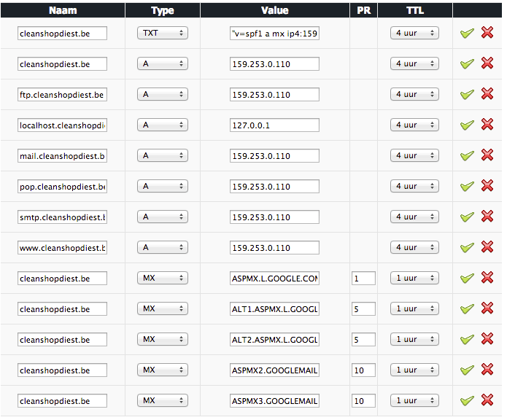Save the TXT record with the green checkmark

[467, 34]
